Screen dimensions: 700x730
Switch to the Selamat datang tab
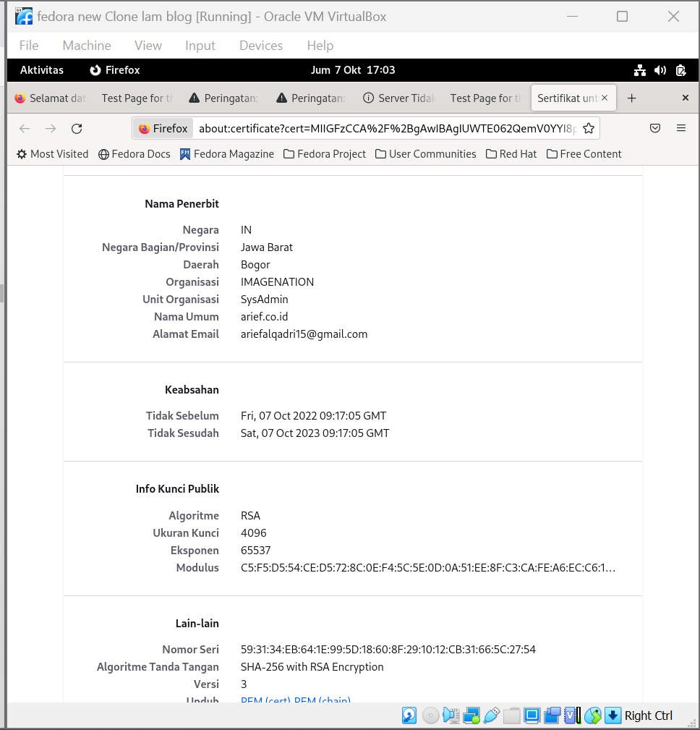51,98
